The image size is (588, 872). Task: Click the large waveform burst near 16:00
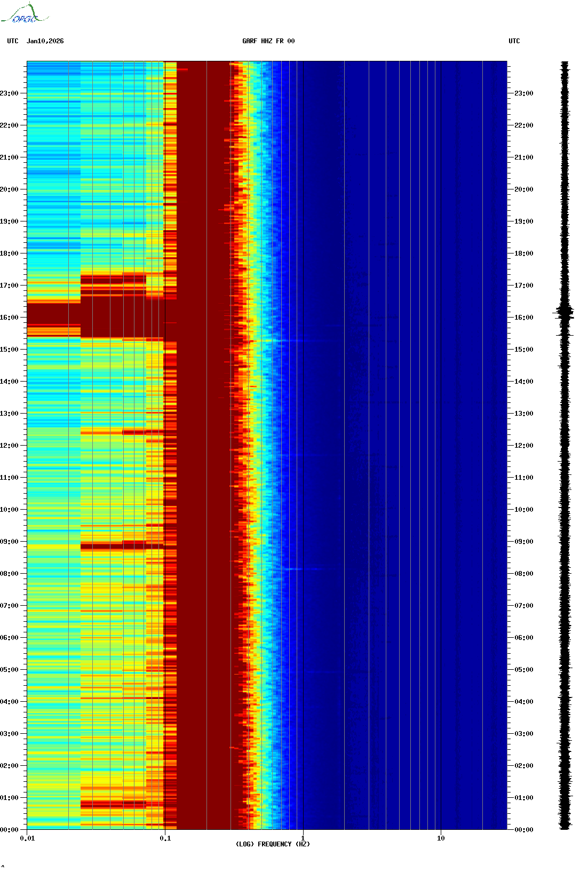pyautogui.click(x=565, y=313)
